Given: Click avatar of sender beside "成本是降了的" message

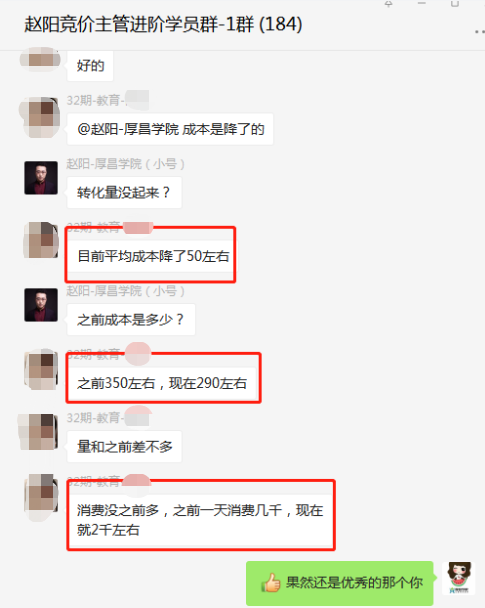Looking at the screenshot, I should (40, 117).
